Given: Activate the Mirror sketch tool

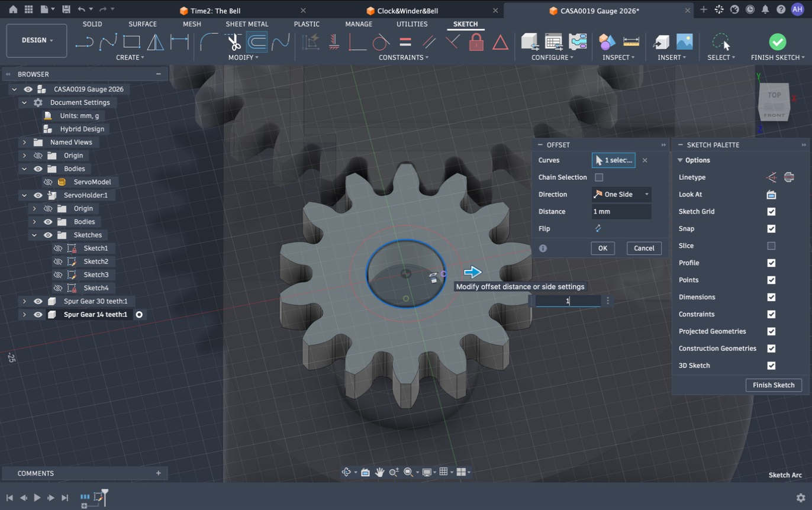Looking at the screenshot, I should tap(155, 41).
